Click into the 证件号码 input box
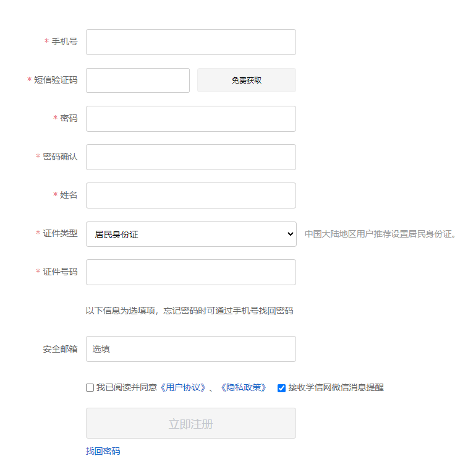 [x=191, y=272]
